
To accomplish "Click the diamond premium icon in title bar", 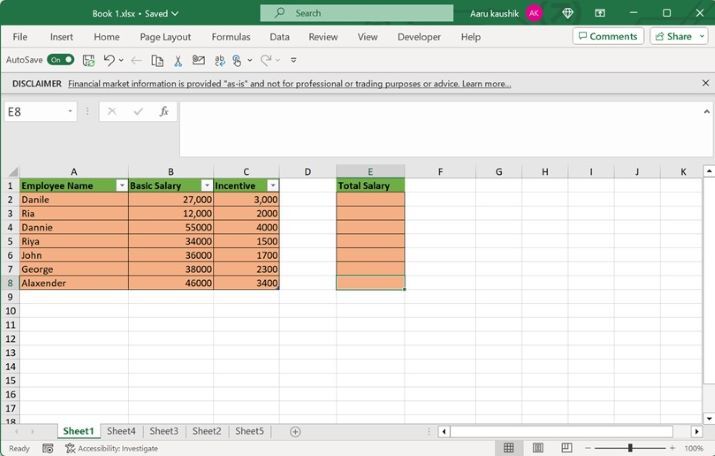I will point(568,13).
